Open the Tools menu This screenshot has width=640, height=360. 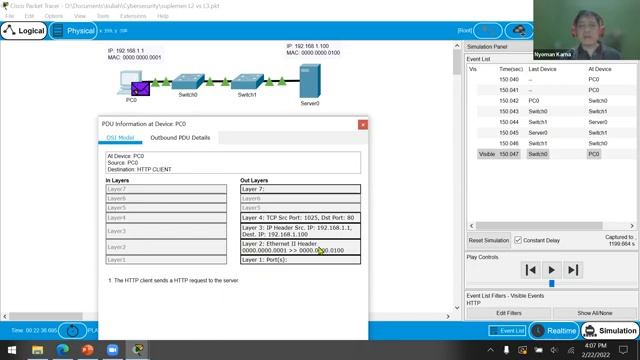coord(103,16)
